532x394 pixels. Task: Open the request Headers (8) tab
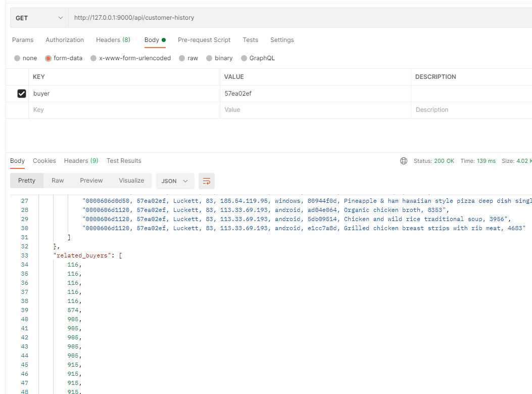(113, 40)
